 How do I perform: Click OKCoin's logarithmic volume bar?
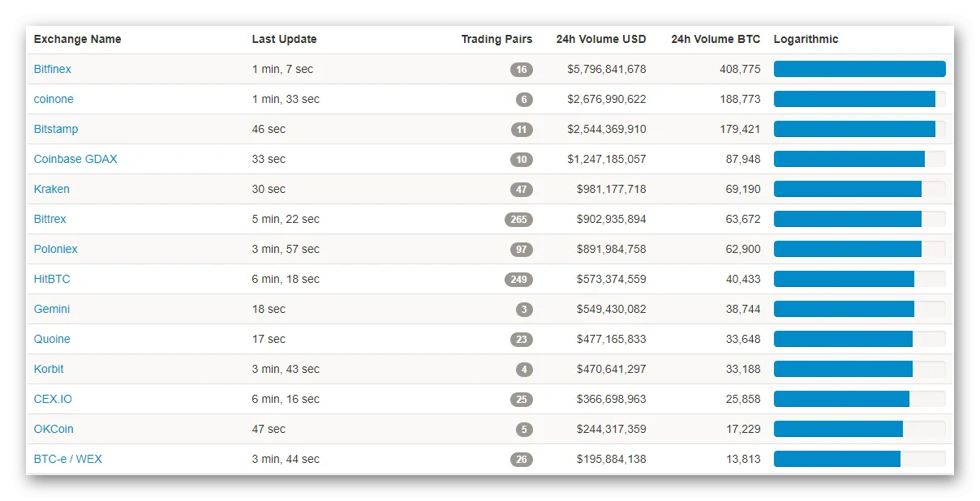coord(839,429)
